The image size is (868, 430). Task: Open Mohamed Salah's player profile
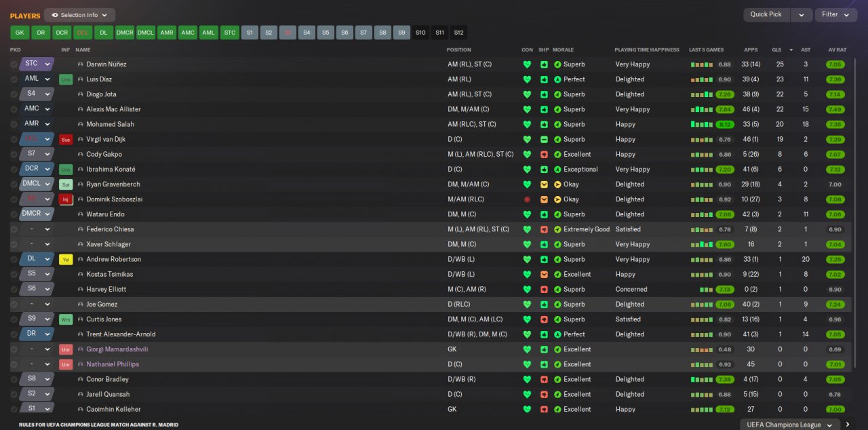coord(110,124)
